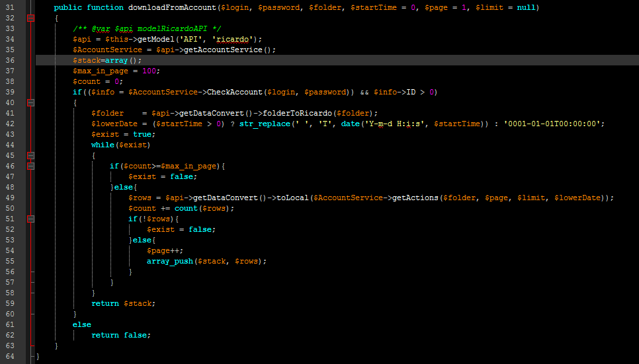This screenshot has width=639, height=364.
Task: Click the 'public' keyword on line 31
Action: (67, 7)
